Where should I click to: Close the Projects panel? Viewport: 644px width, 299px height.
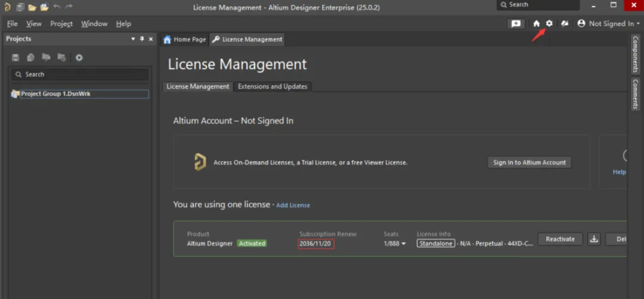[x=151, y=39]
